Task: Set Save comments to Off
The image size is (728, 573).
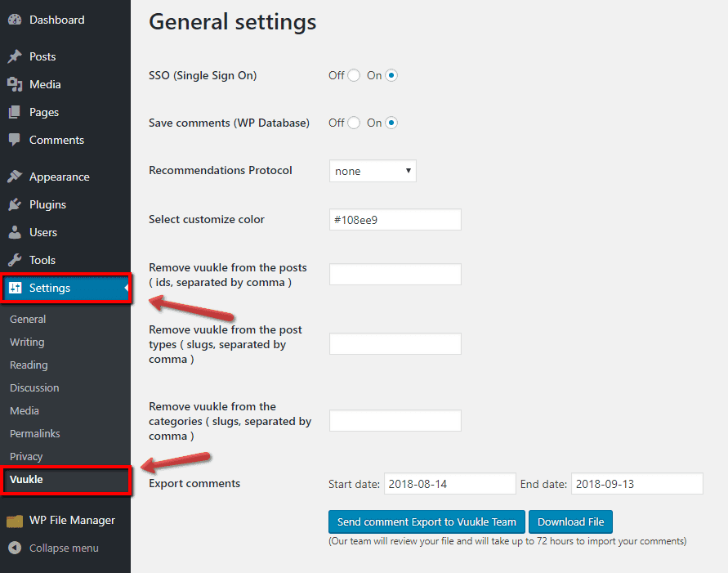Action: coord(354,123)
